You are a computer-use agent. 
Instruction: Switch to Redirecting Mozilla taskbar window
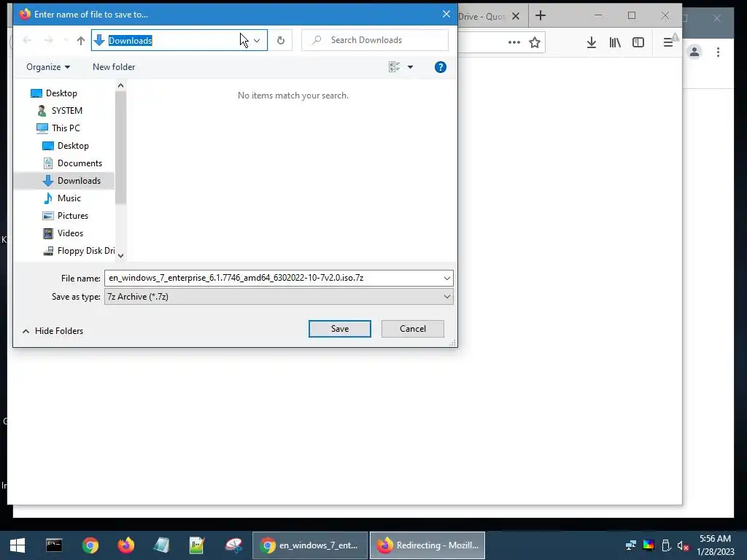coord(427,545)
